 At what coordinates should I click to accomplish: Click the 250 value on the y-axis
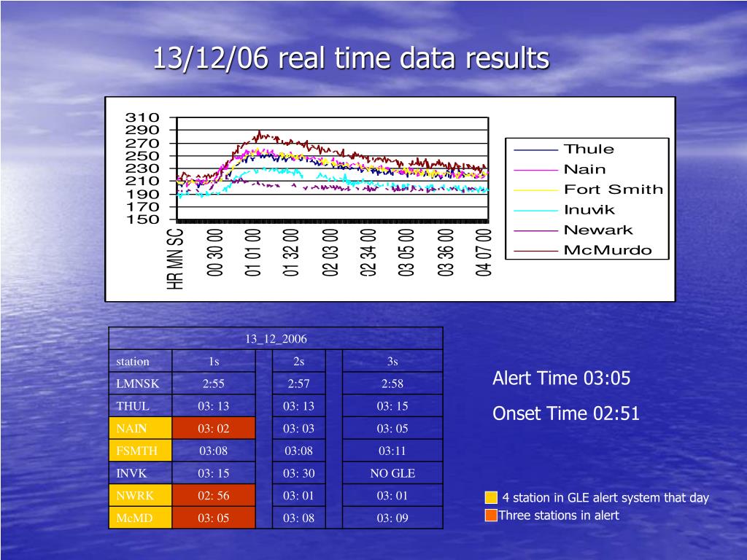coord(142,156)
